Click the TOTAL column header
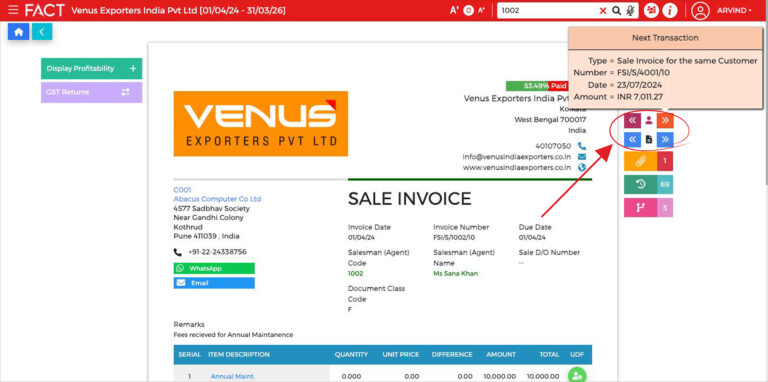 point(549,355)
